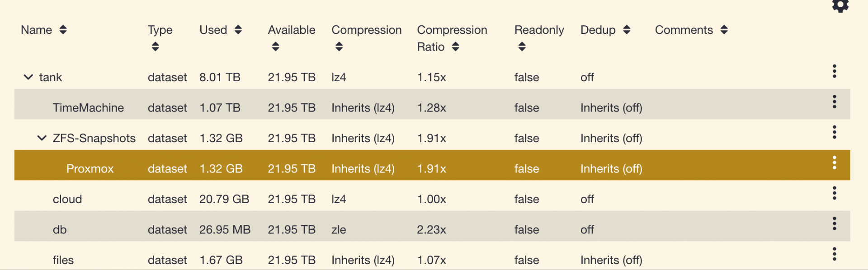The height and width of the screenshot is (270, 868).
Task: Collapse the tank pool tree
Action: coord(28,77)
